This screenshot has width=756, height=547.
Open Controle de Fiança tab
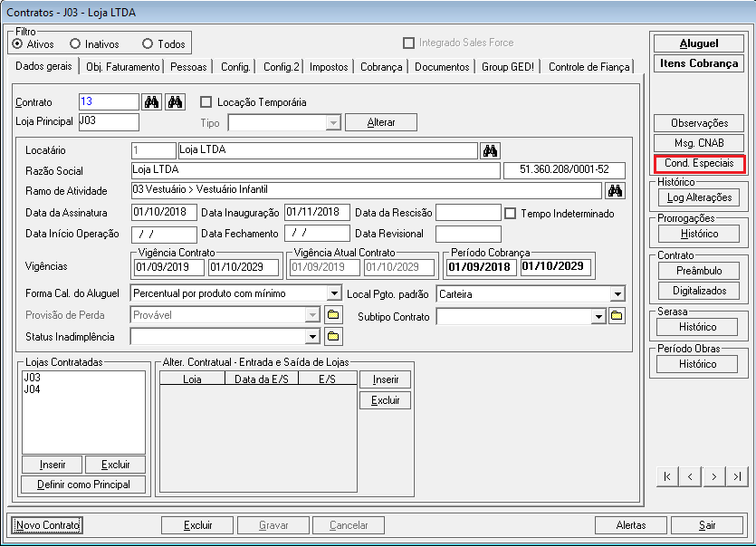point(589,67)
